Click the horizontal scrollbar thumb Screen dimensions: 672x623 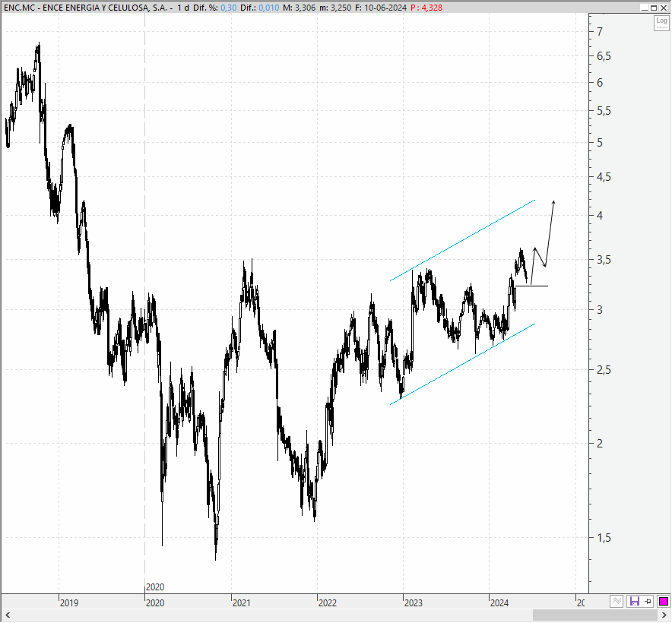click(595, 615)
